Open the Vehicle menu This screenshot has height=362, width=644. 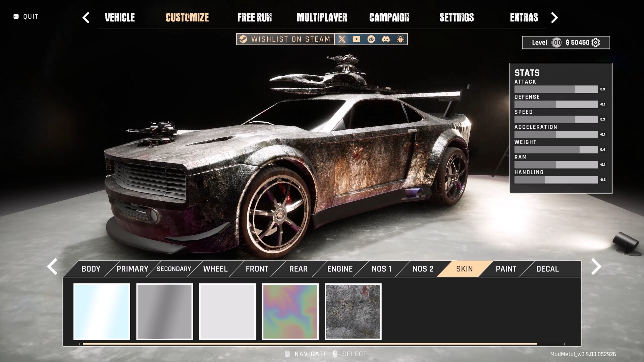click(x=120, y=17)
